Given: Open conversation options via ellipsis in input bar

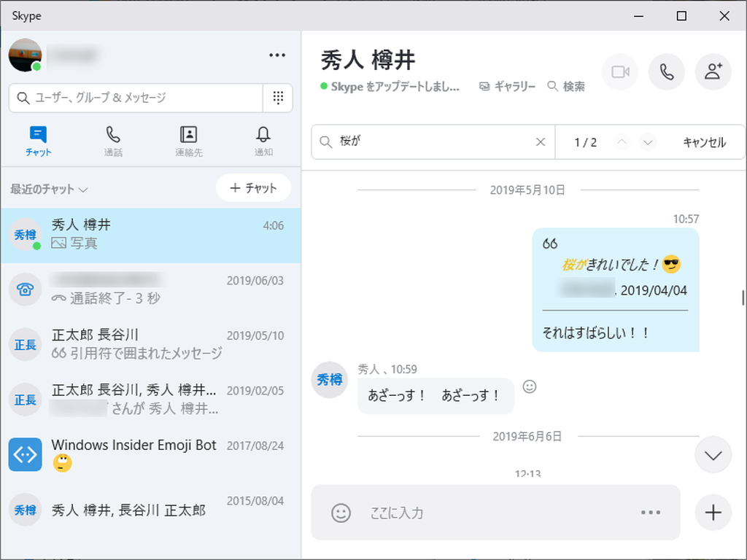Looking at the screenshot, I should coord(651,513).
